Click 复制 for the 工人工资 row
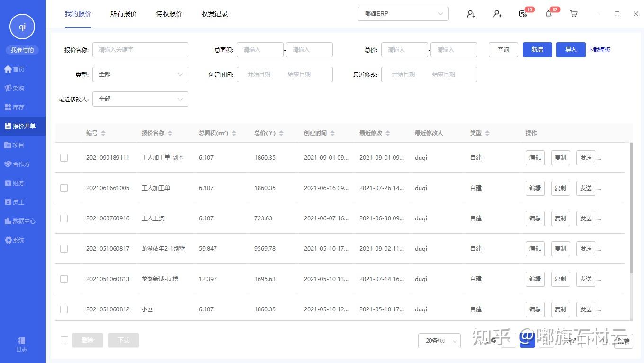The image size is (644, 363). pos(561,218)
